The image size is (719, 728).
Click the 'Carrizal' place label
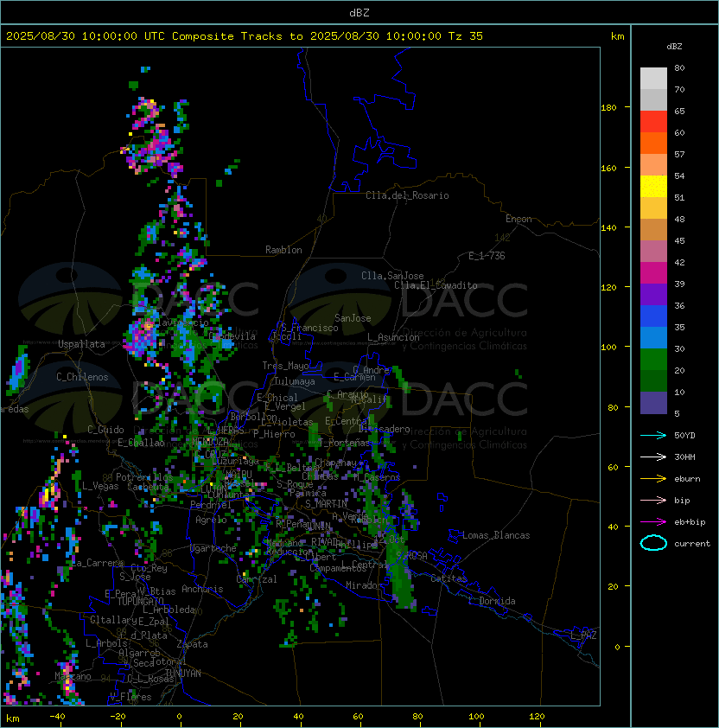click(257, 579)
